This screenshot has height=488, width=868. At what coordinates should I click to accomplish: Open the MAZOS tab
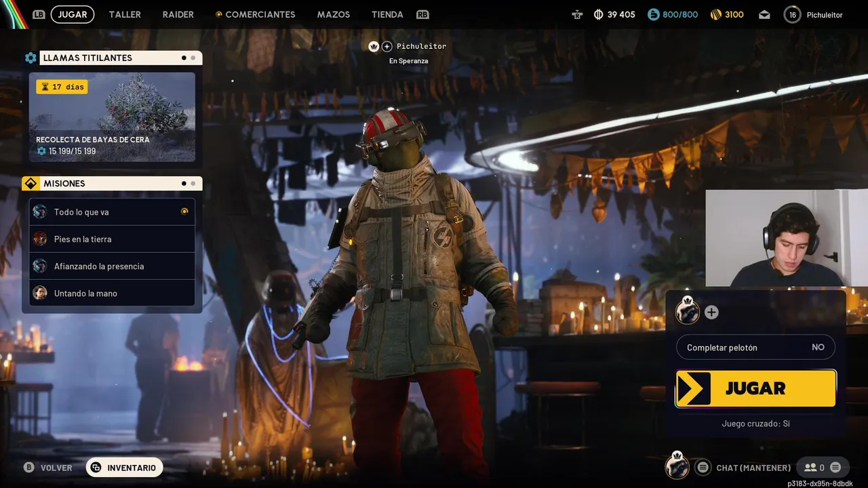334,14
